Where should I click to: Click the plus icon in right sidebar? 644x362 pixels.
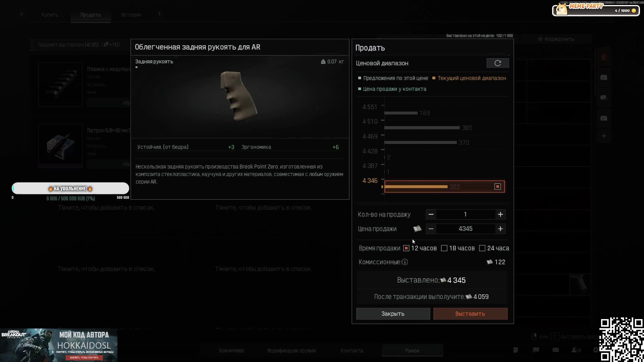click(604, 136)
